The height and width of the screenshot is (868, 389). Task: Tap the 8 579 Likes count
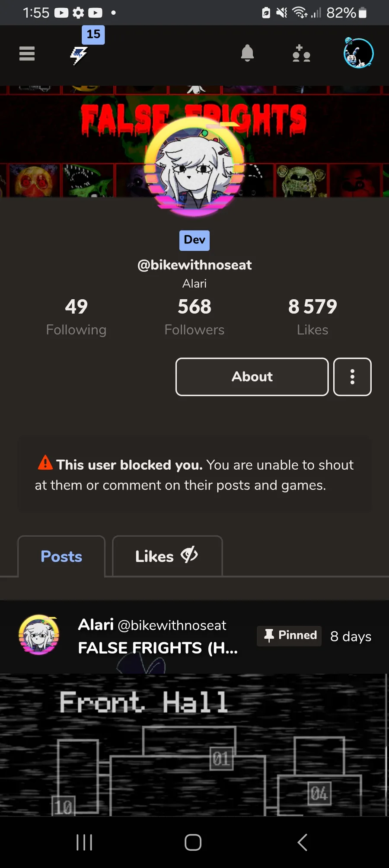tap(312, 317)
